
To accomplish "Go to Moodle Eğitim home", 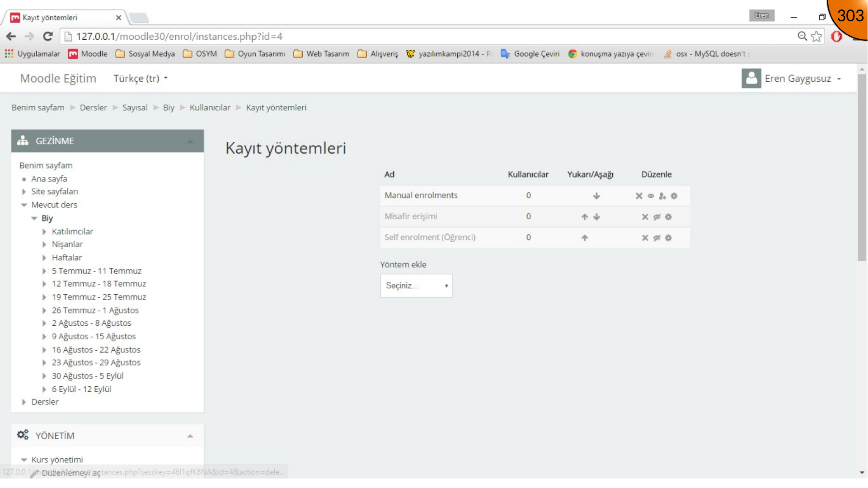I will (x=58, y=79).
